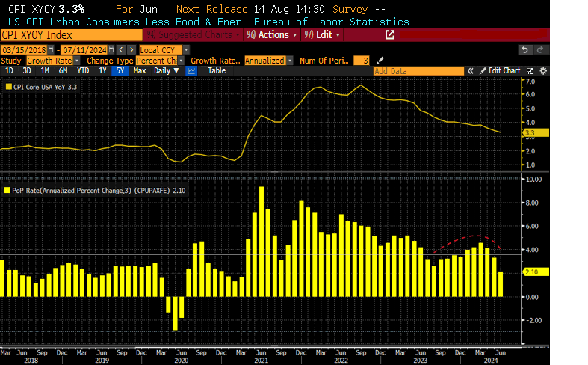Image resolution: width=588 pixels, height=365 pixels.
Task: Select the 3D time range tab
Action: [27, 71]
